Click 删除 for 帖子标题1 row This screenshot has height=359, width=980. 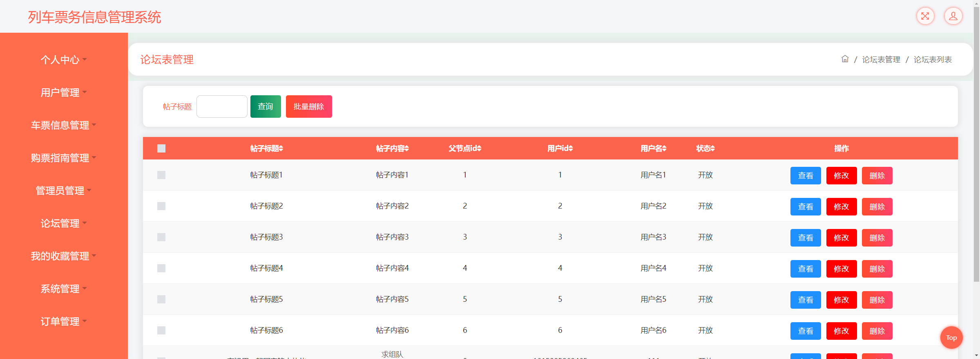(877, 175)
